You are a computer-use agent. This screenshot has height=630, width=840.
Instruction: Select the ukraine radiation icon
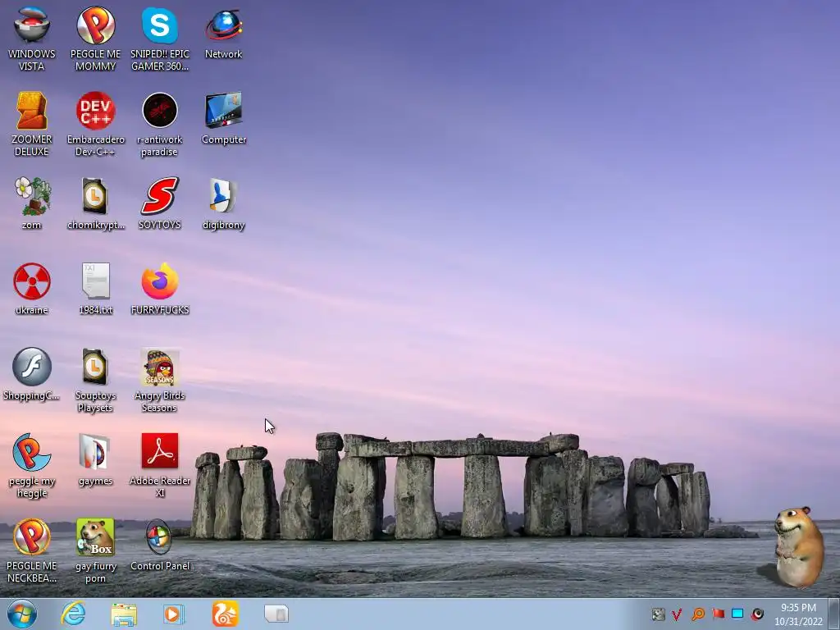[x=32, y=289]
